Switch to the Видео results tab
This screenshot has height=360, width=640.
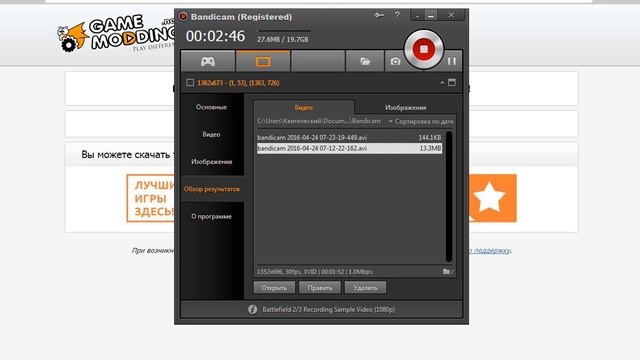[x=303, y=107]
